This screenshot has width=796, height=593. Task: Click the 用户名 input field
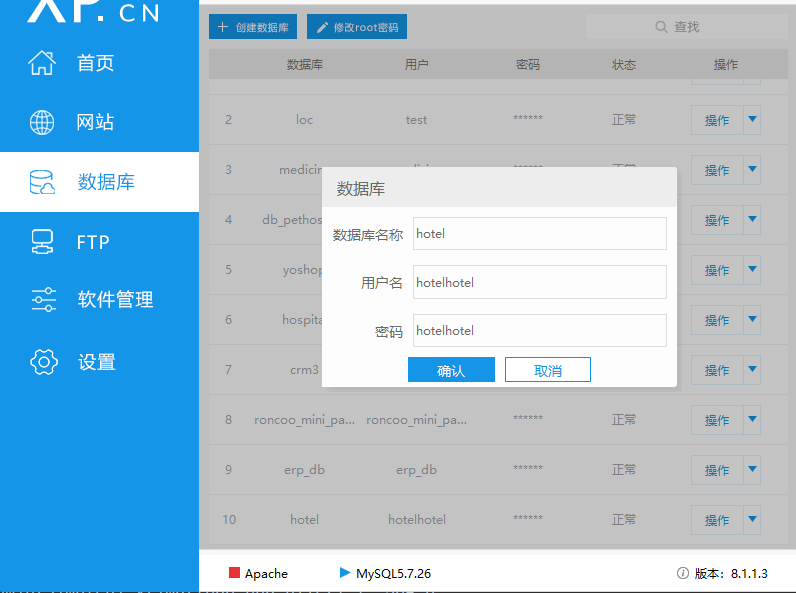click(540, 282)
